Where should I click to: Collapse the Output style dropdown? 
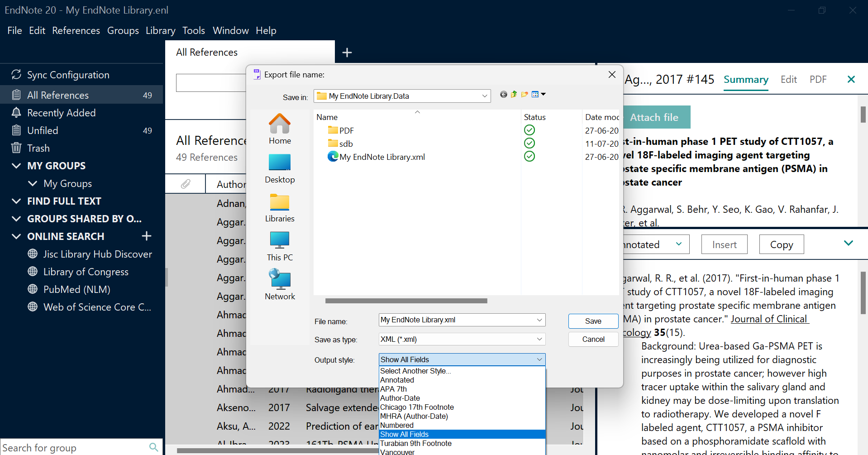539,359
